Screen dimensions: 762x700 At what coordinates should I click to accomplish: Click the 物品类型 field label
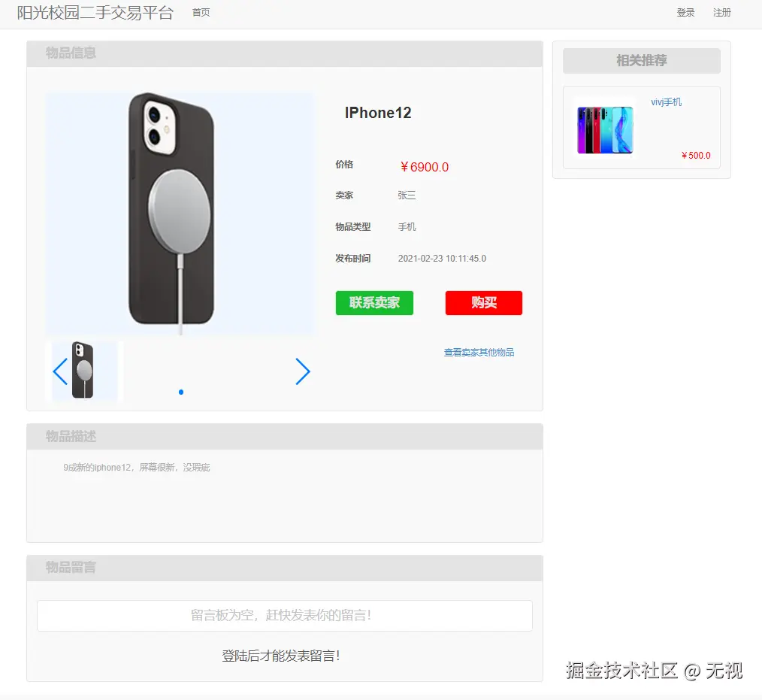click(352, 227)
